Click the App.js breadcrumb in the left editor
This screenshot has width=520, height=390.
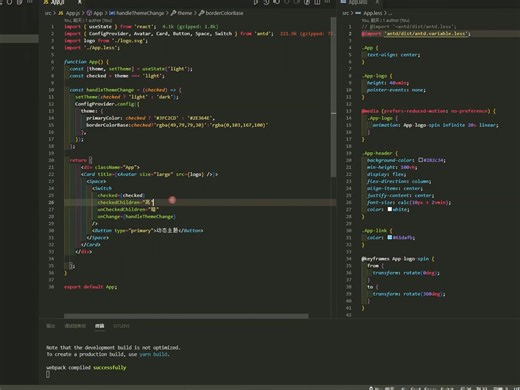[69, 13]
